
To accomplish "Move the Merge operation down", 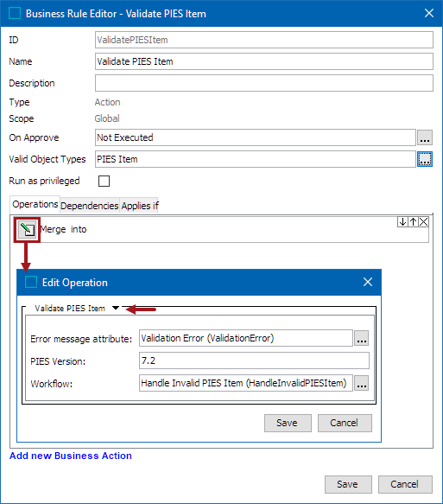I will point(402,222).
